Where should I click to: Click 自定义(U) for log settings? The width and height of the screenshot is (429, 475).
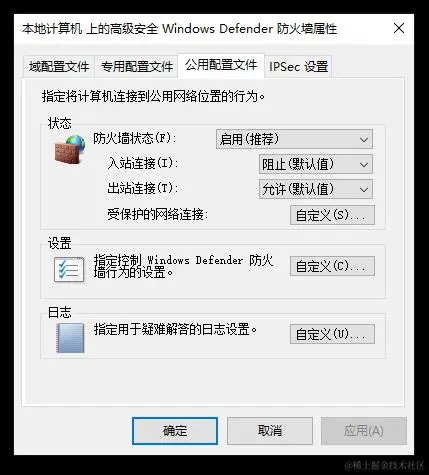point(332,334)
